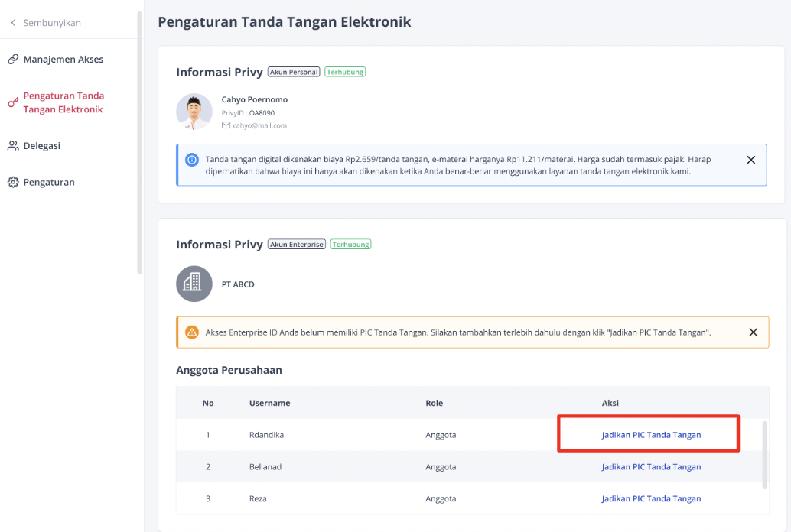
Task: Select the building icon next to PT ABCD
Action: pyautogui.click(x=194, y=283)
